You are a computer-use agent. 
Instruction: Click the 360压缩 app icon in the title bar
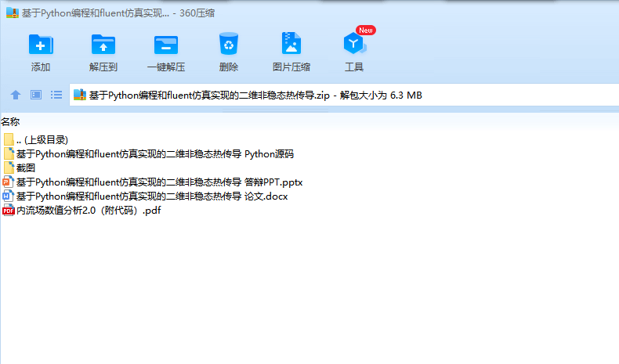13,13
